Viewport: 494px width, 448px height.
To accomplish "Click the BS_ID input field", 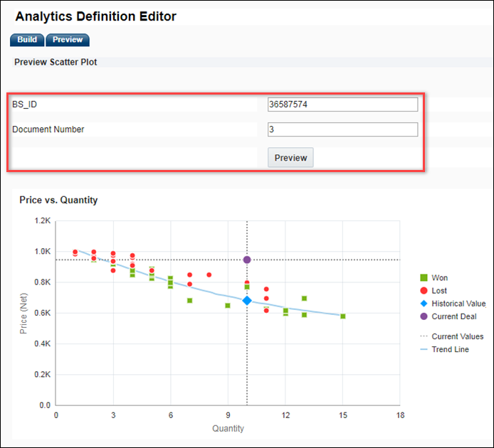I will coord(342,105).
